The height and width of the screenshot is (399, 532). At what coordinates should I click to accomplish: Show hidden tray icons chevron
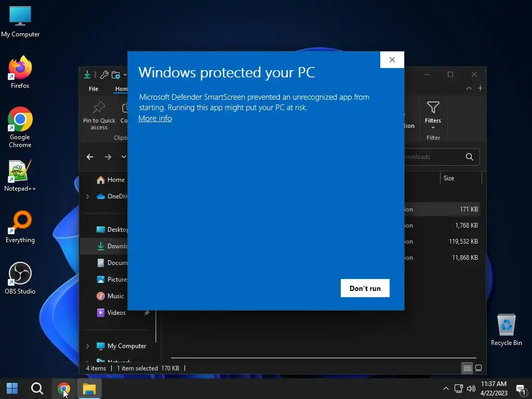coord(446,389)
